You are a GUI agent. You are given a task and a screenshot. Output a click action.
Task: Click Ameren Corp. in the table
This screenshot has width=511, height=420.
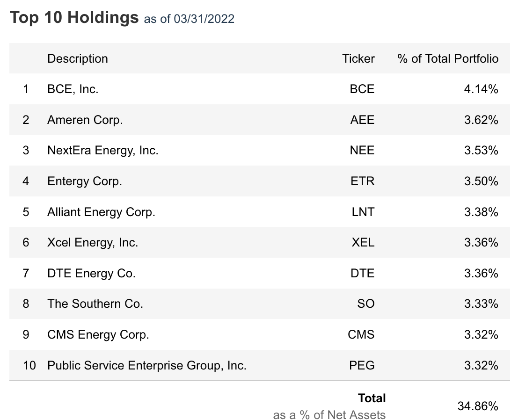85,120
